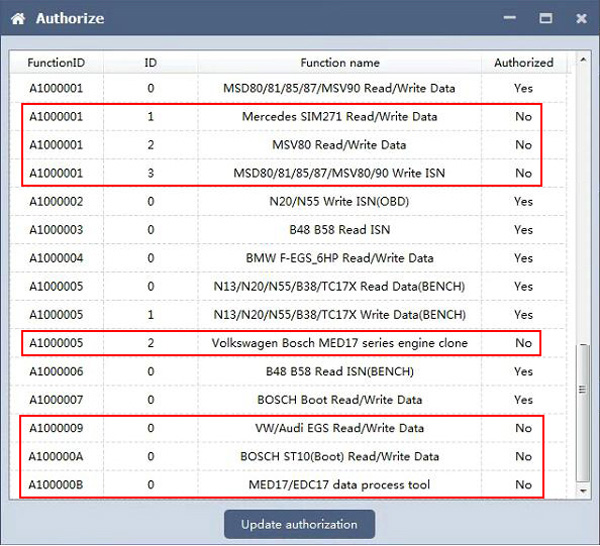600x546 pixels.
Task: Select MSD80/81/85/87/MSV90 Read/Write Data row
Action: pyautogui.click(x=288, y=88)
